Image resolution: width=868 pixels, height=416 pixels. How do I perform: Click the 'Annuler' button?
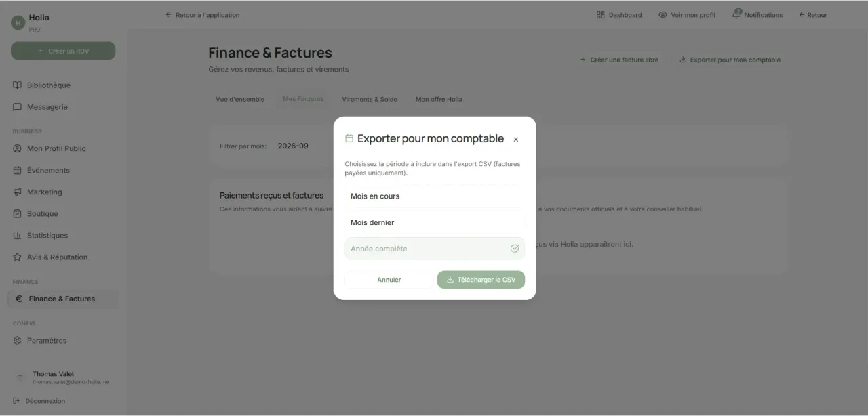click(x=389, y=280)
